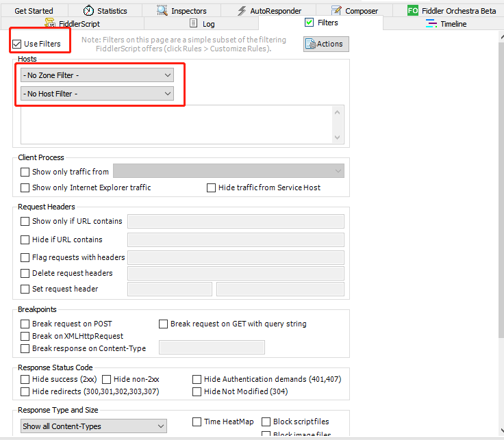Click the Filters panel vertical scrollbar
504x440 pixels.
[501, 190]
